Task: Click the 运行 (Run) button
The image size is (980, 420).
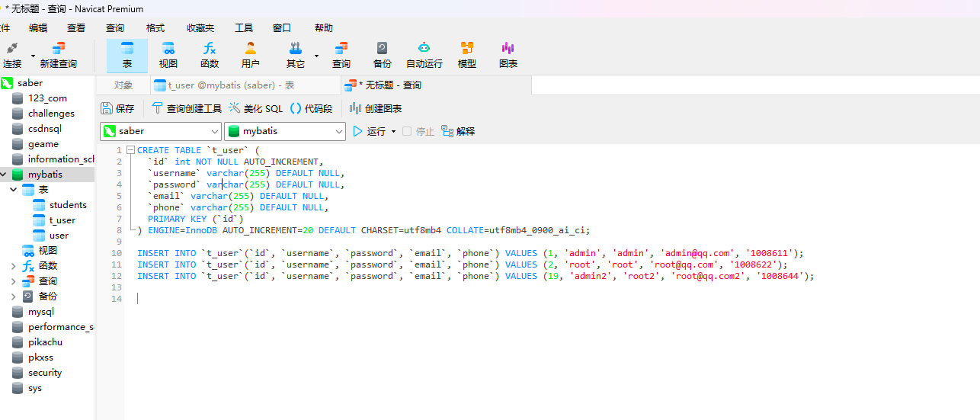Action: tap(369, 131)
